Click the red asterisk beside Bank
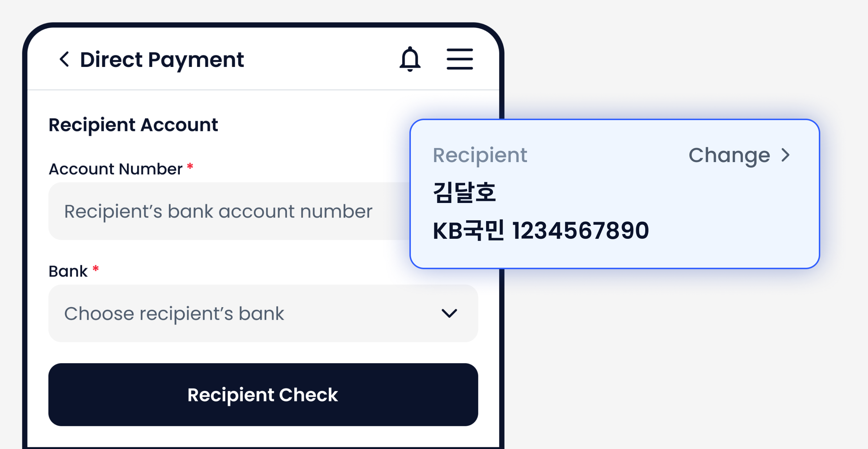 95,268
